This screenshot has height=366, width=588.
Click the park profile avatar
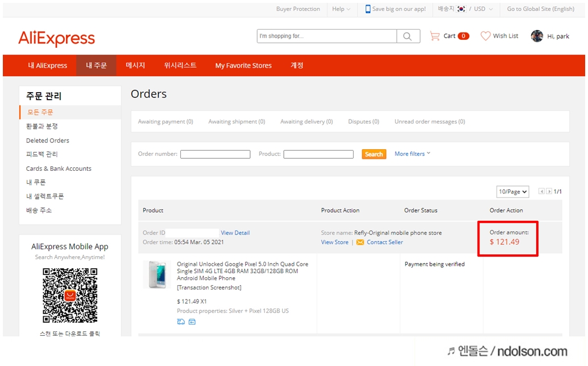point(537,36)
